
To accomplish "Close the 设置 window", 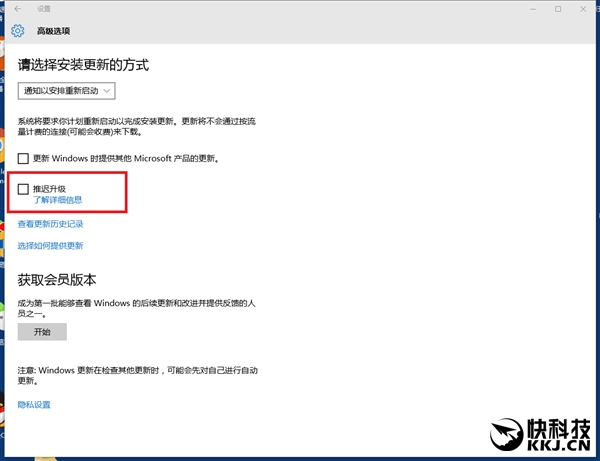I will [584, 9].
